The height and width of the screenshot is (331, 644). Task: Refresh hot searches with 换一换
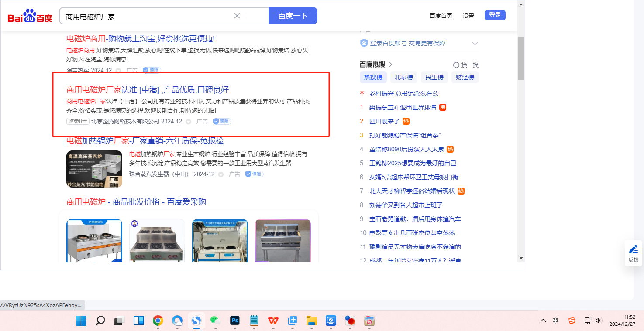click(x=466, y=65)
